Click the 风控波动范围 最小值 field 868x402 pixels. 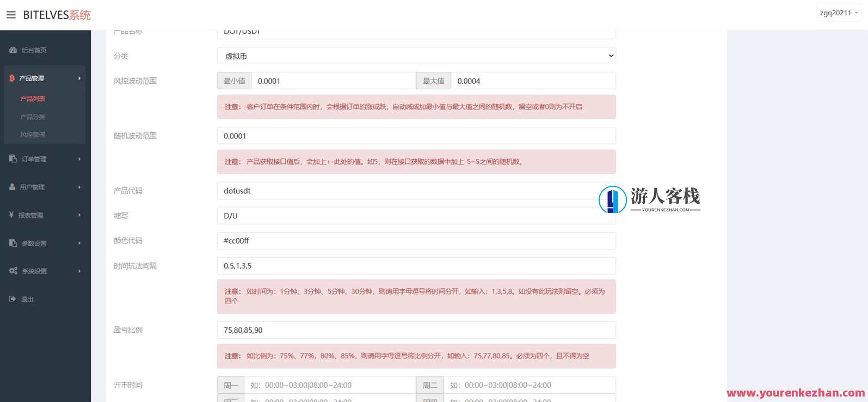tap(334, 81)
